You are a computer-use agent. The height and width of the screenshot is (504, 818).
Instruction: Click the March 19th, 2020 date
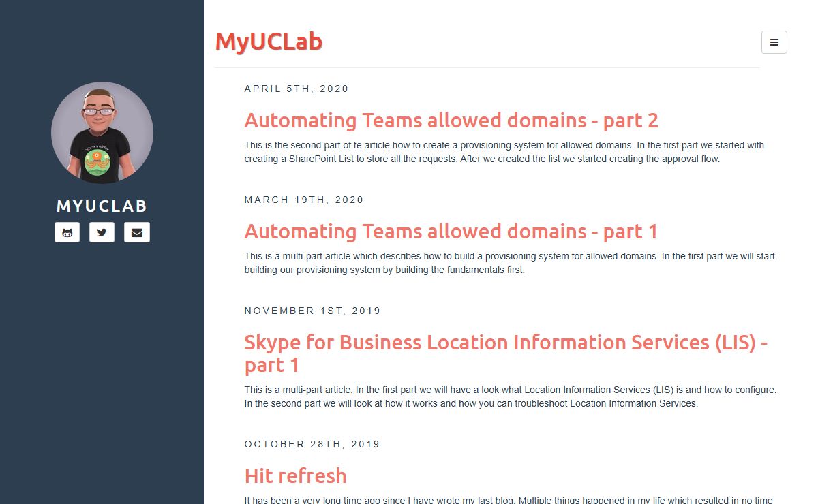click(304, 200)
